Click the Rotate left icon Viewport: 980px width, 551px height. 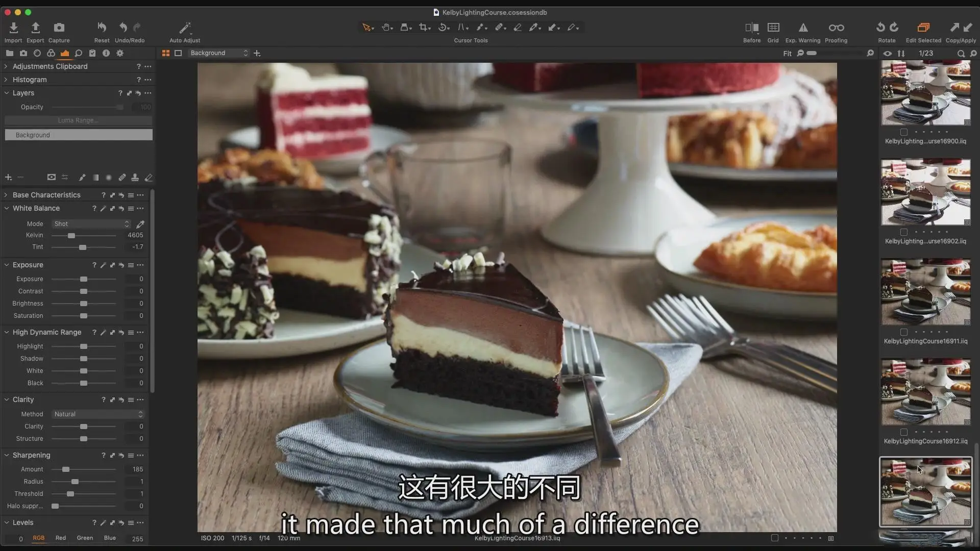[x=880, y=27]
